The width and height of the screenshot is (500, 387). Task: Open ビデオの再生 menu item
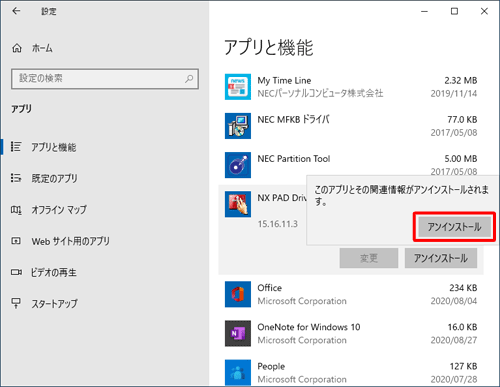[54, 272]
